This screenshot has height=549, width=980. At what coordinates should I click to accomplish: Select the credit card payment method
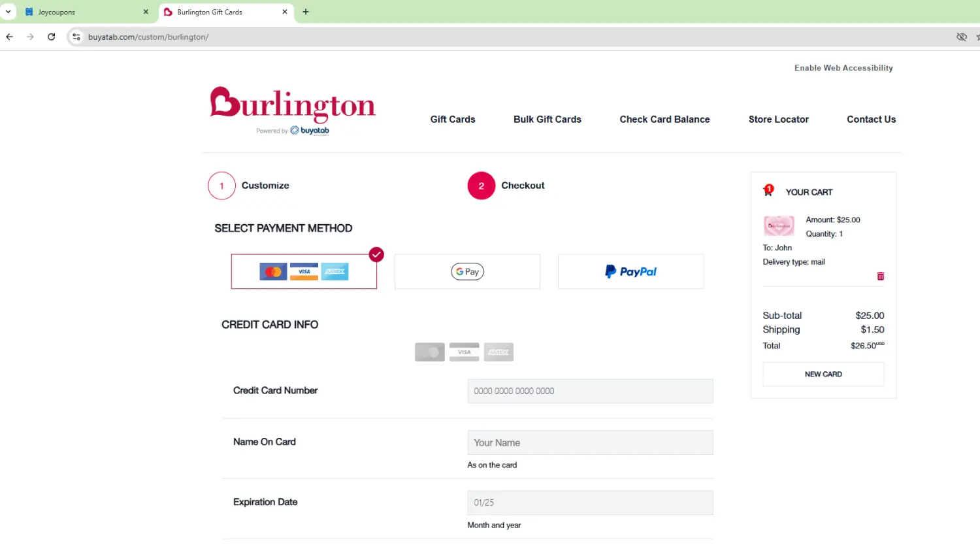point(304,271)
